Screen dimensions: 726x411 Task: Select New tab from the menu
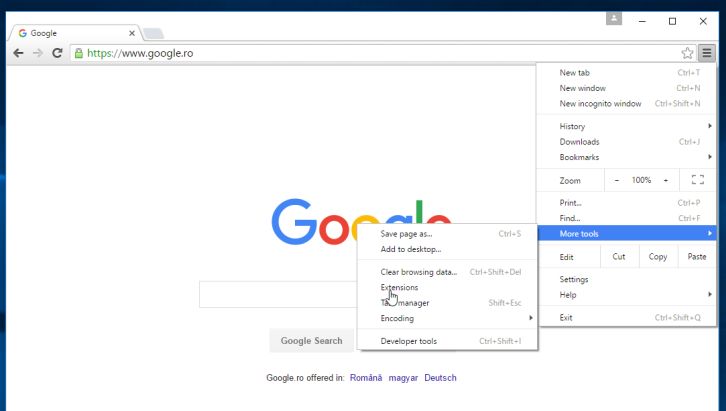(627, 73)
